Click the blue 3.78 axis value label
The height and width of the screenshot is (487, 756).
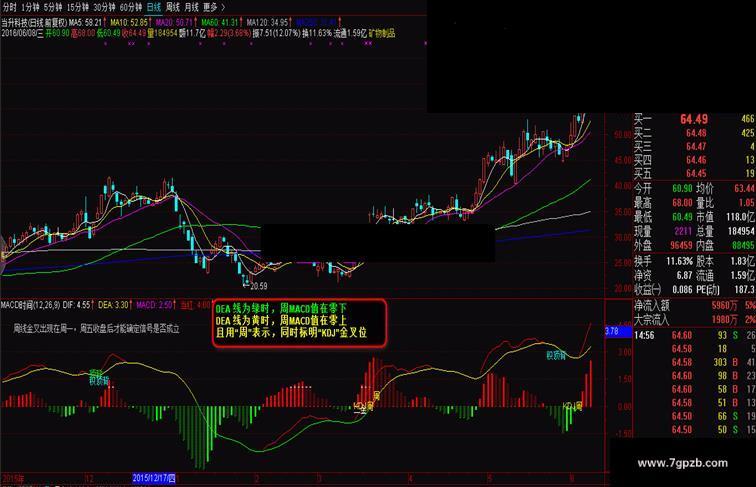click(x=618, y=331)
